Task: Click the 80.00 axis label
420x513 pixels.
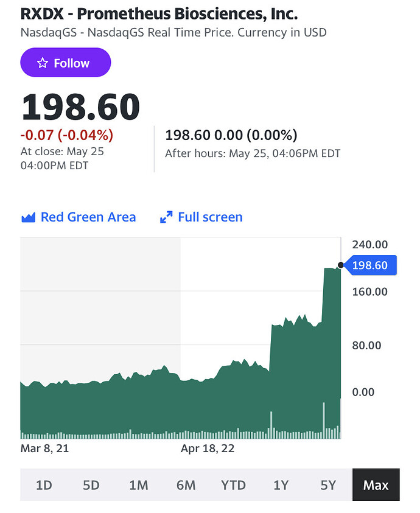Action: [x=366, y=346]
